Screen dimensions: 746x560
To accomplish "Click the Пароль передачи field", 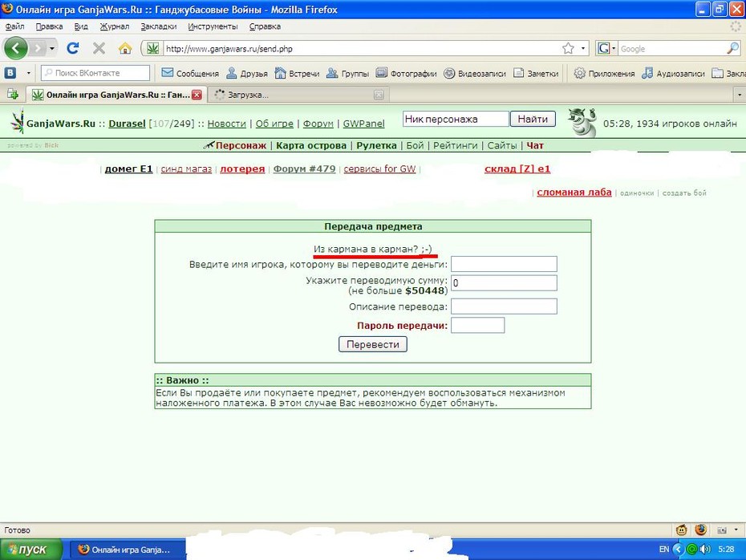I will click(477, 326).
